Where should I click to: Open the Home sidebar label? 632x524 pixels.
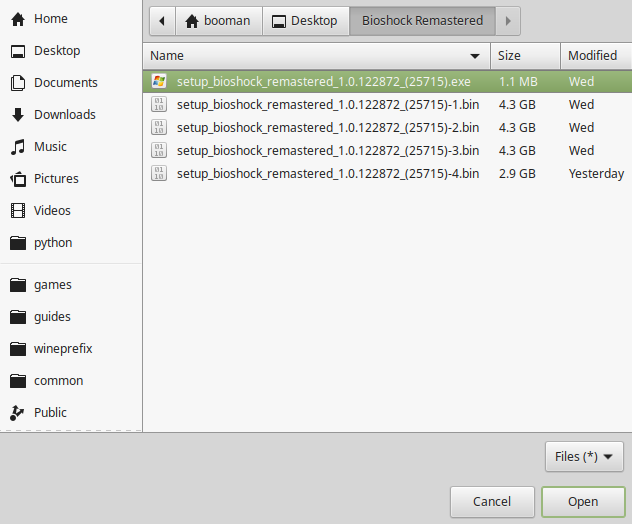click(51, 19)
